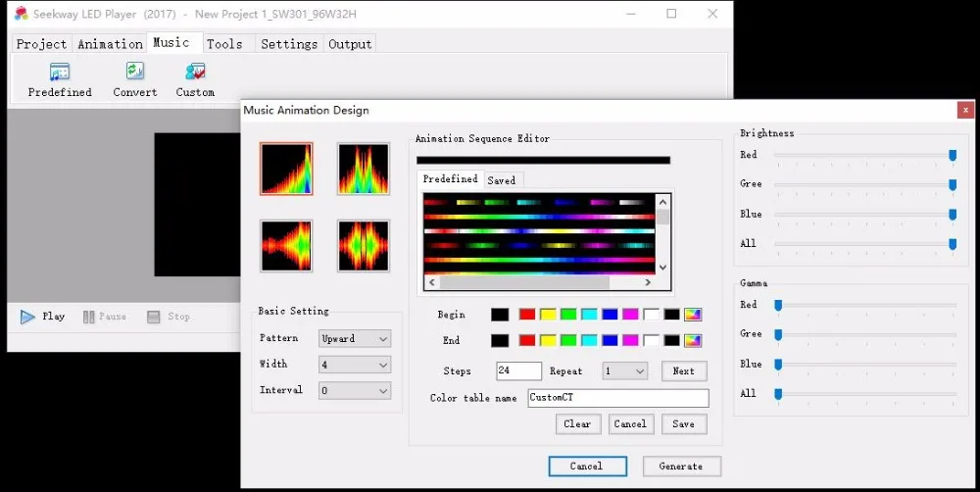Click the Save button
The image size is (980, 492).
pyautogui.click(x=684, y=423)
